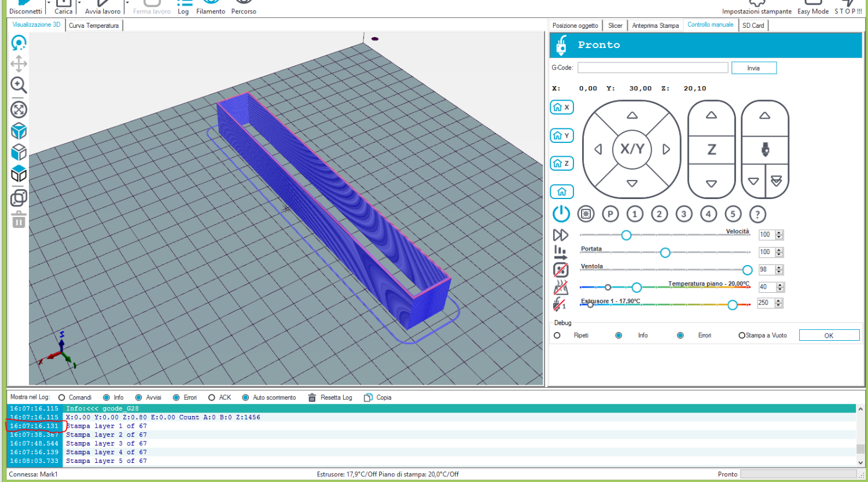Screen dimensions: 868x482
Task: Click the Invia button
Action: [x=753, y=68]
